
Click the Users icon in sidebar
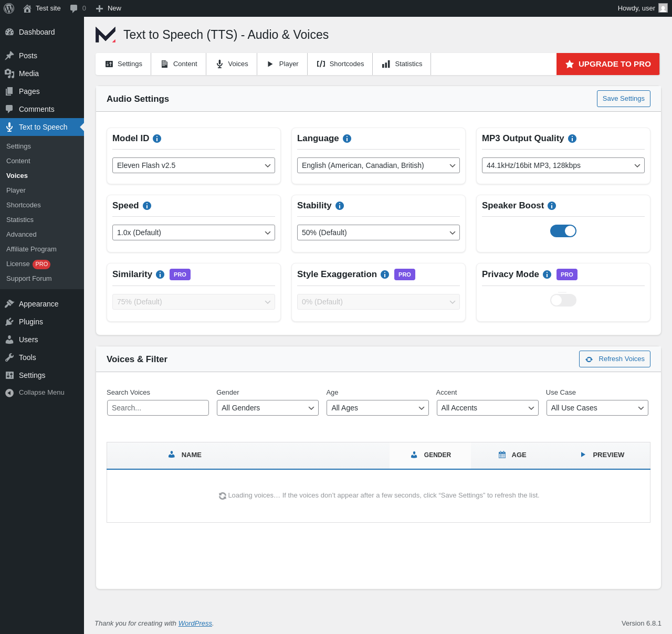(9, 340)
